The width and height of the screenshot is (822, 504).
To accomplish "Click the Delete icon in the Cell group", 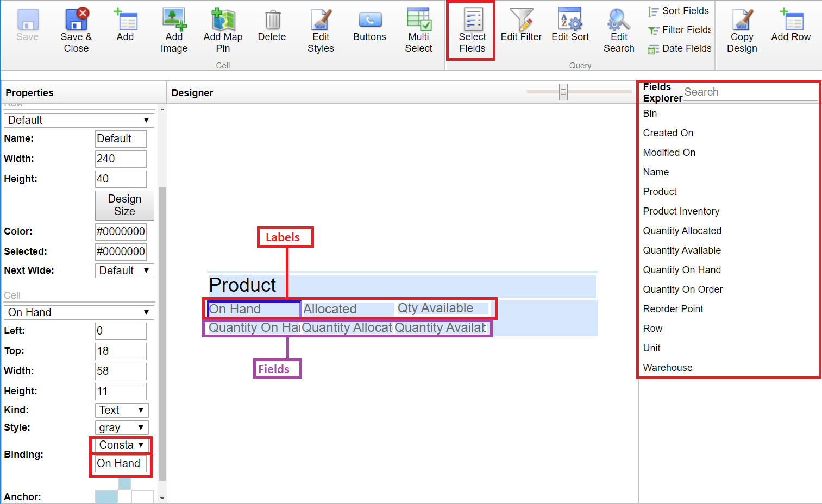I will coord(272,26).
